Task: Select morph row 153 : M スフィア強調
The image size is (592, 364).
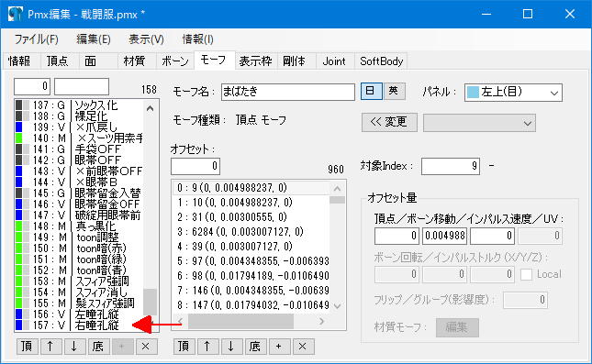Action: [79, 281]
